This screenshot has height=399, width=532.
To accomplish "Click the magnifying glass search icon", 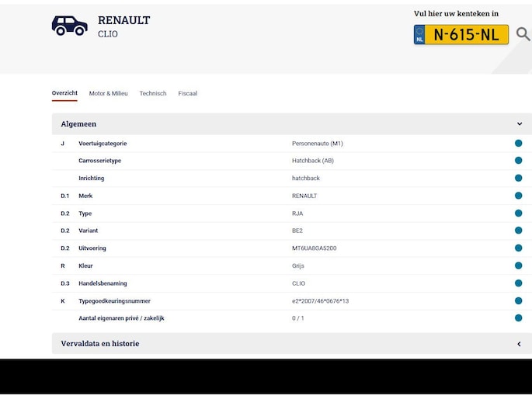I will [x=523, y=34].
